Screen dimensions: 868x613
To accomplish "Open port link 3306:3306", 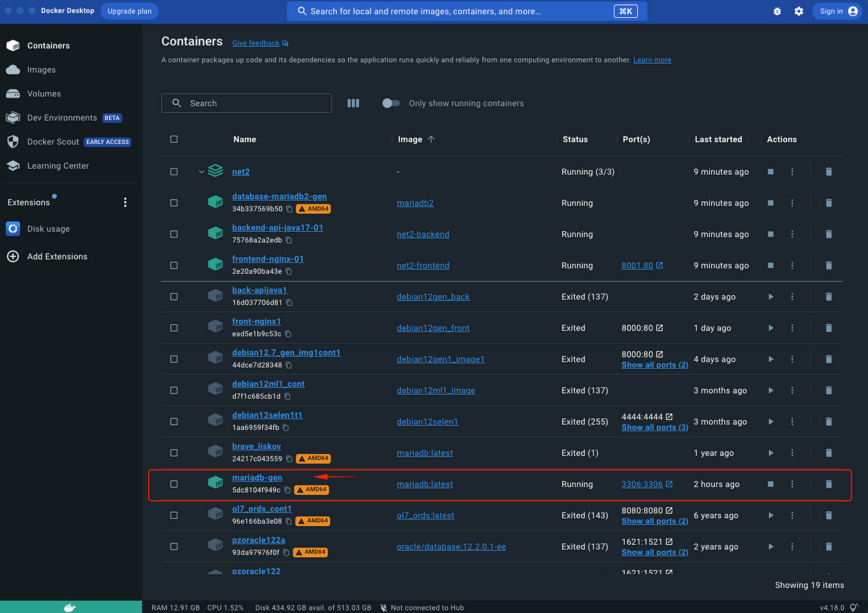I will click(642, 484).
